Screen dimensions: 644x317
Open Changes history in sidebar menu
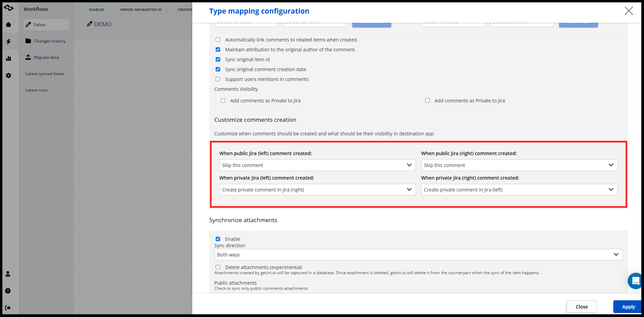50,41
